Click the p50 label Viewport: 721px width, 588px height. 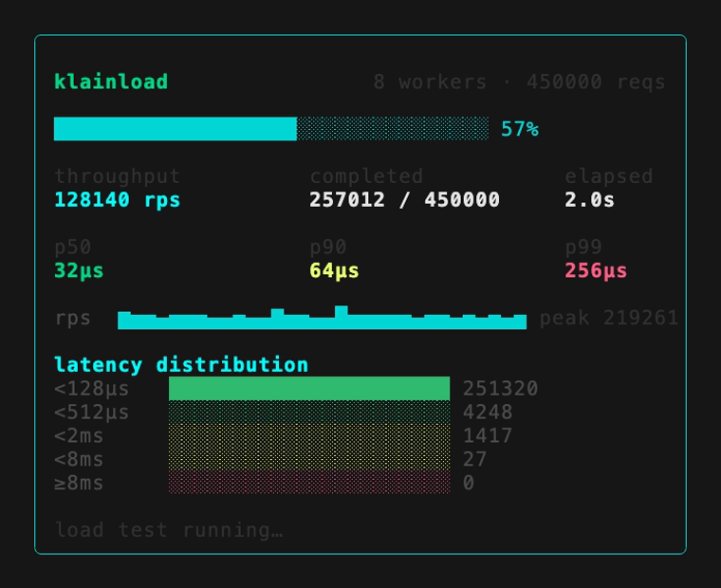pos(73,247)
